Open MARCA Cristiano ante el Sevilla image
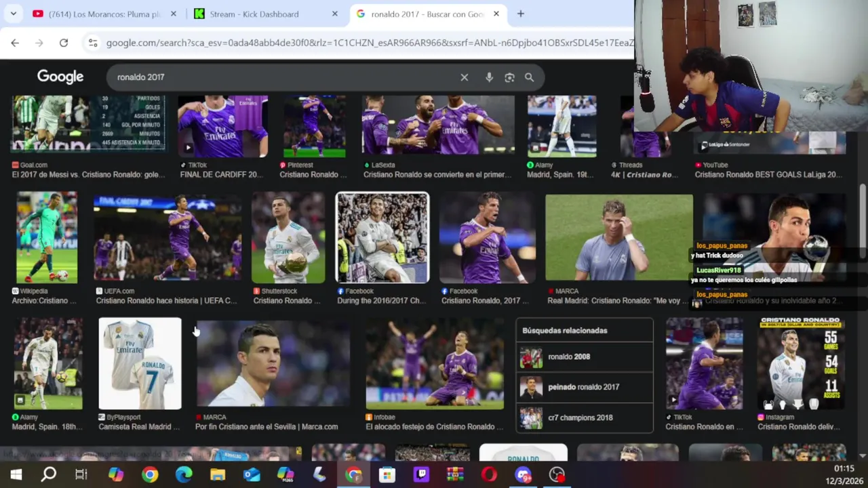This screenshot has height=488, width=868. point(273,363)
